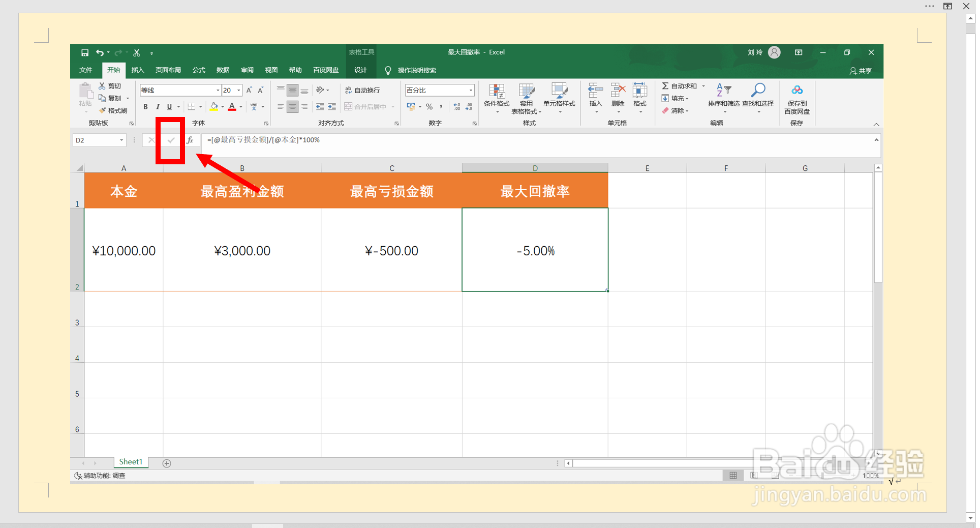Open 条件格式 conditional formatting
980x528 pixels.
(497, 99)
